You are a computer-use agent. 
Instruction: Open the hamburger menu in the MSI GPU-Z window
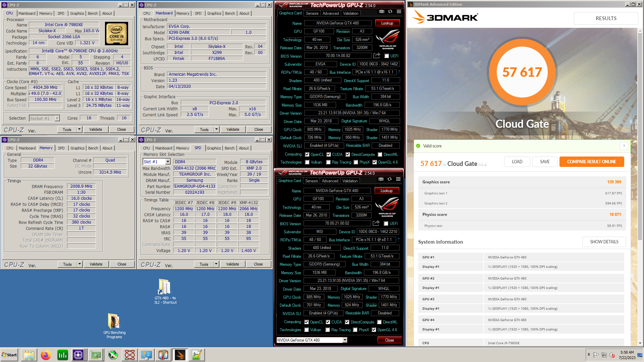click(398, 179)
